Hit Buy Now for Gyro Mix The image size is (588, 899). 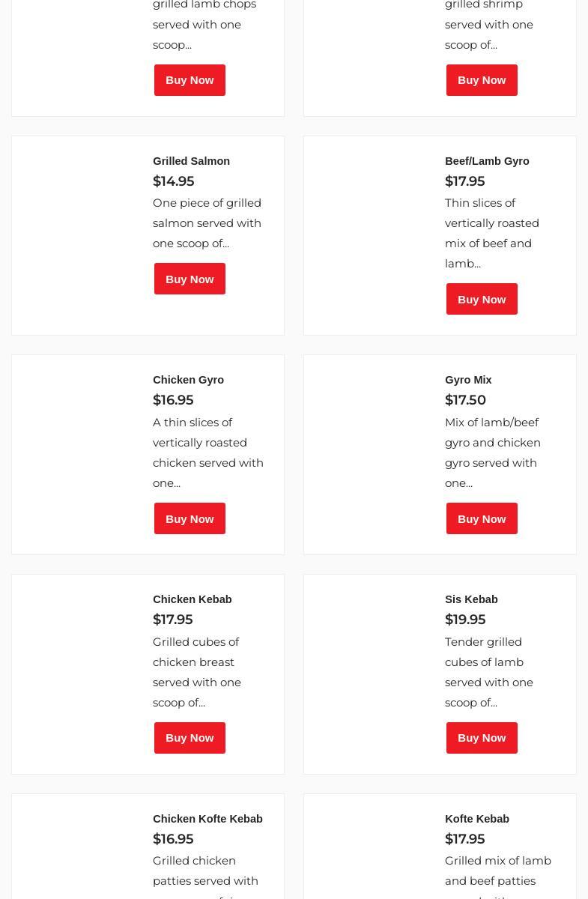(482, 518)
